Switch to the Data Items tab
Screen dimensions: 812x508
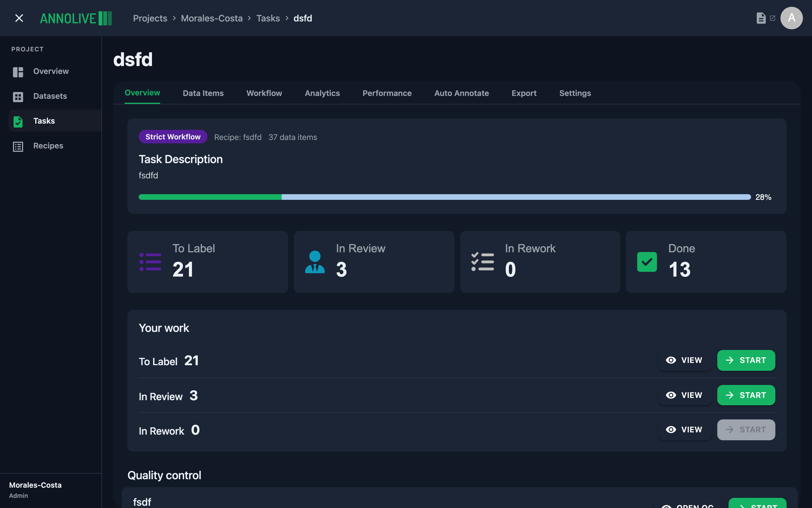[203, 93]
